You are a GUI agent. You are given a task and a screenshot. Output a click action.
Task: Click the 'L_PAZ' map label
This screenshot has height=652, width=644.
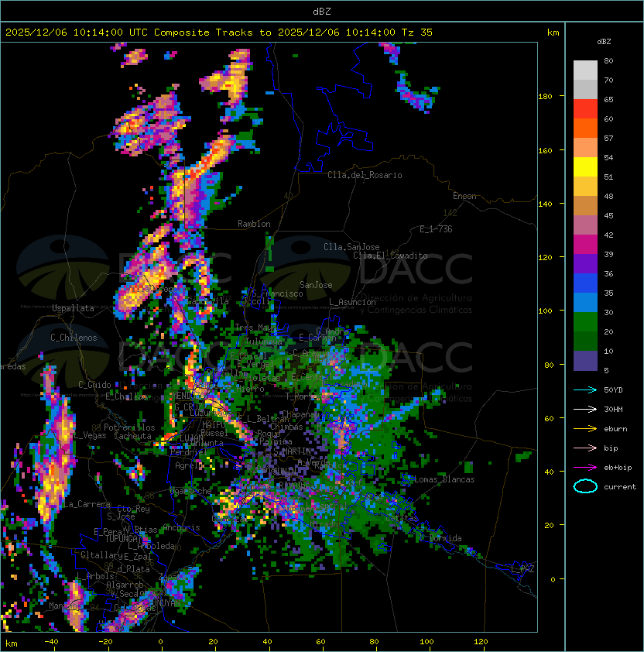pos(522,569)
